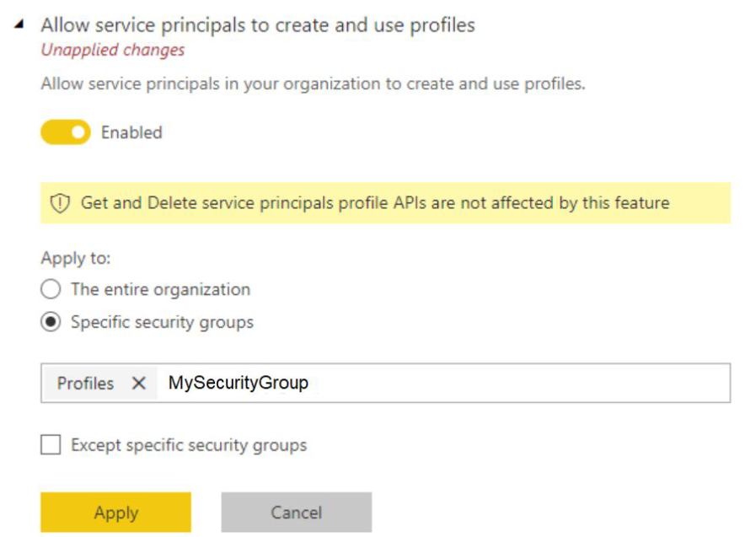Screen dimensions: 756x537
Task: Click the yellow profile APIs warning banner
Action: 385,203
